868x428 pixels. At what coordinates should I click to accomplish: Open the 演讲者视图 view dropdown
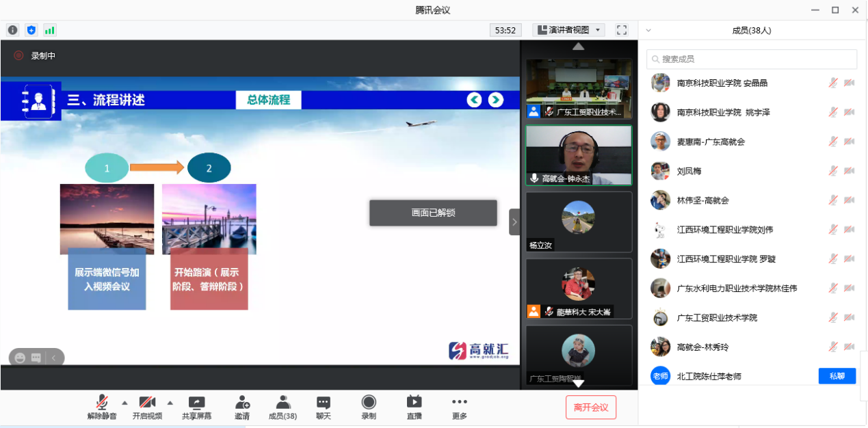tap(568, 30)
